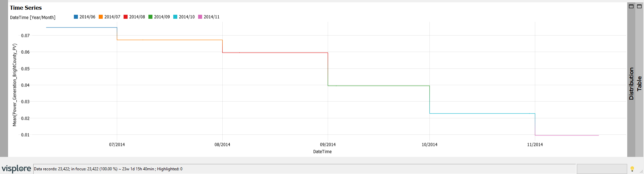Click the DateTime [Year/Month] legend label
644x174 pixels.
click(x=33, y=17)
